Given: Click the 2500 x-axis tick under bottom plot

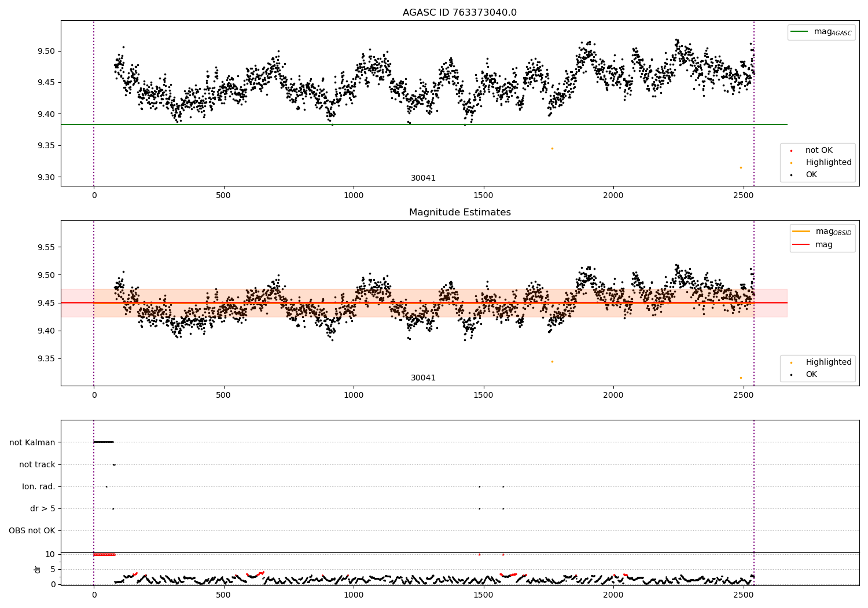Looking at the screenshot, I should [x=743, y=595].
